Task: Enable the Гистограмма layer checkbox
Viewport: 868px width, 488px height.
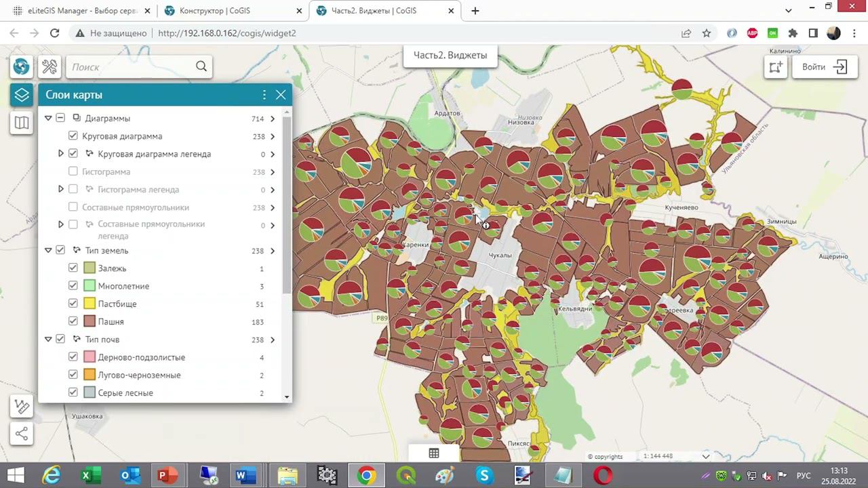Action: tap(73, 171)
